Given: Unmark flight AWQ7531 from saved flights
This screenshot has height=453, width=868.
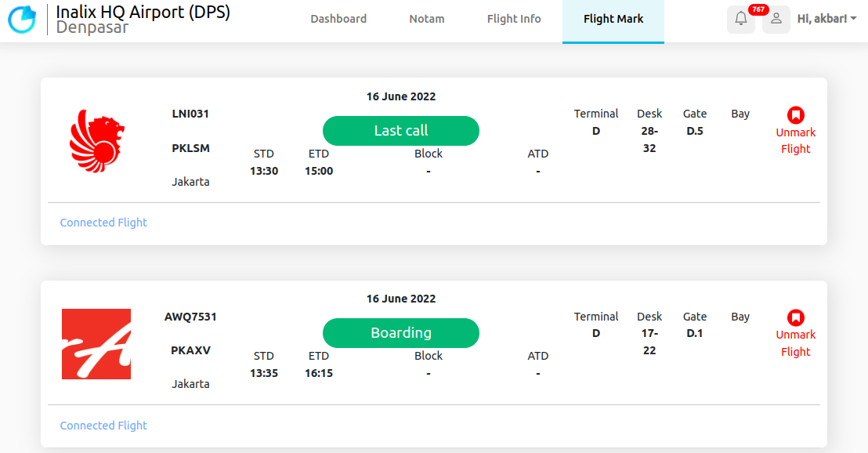Looking at the screenshot, I should tap(795, 333).
